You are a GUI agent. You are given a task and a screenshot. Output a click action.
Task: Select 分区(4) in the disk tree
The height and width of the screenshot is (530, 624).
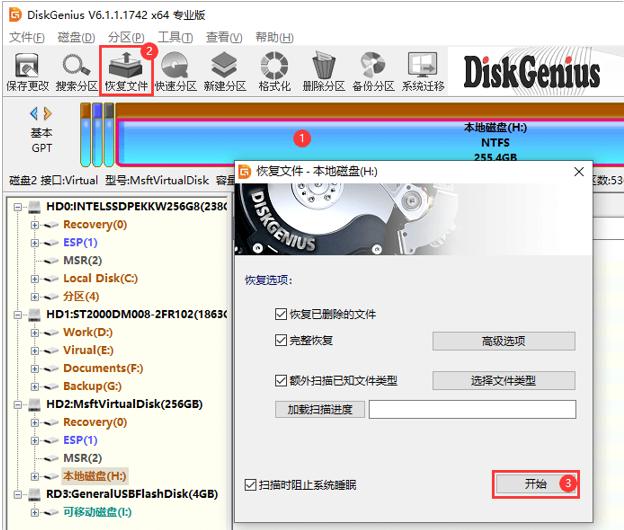[81, 296]
